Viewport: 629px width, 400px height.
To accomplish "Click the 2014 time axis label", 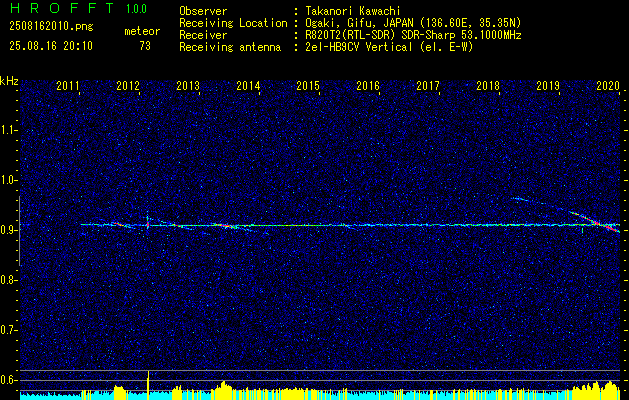I will click(248, 85).
